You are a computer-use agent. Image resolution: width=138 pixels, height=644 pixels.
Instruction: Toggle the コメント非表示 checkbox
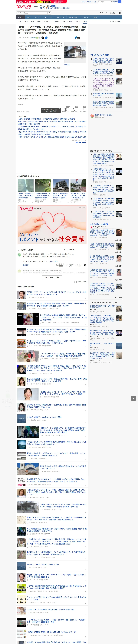(75, 282)
